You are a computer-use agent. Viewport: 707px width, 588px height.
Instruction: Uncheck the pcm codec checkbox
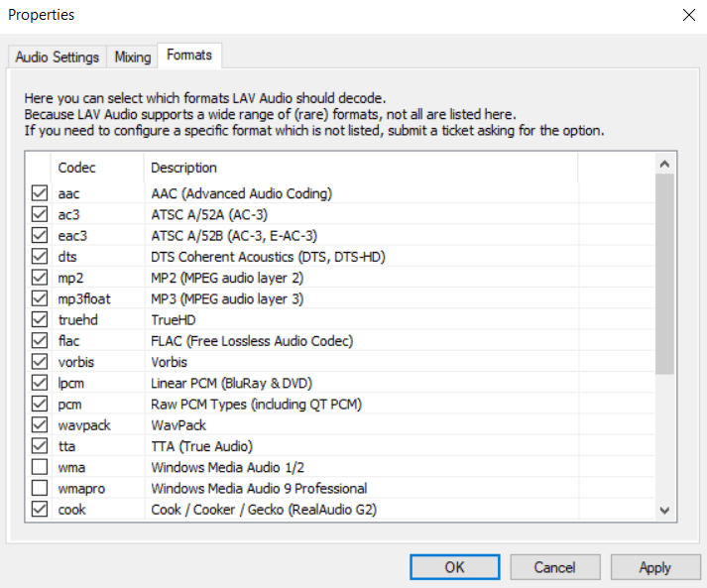40,404
